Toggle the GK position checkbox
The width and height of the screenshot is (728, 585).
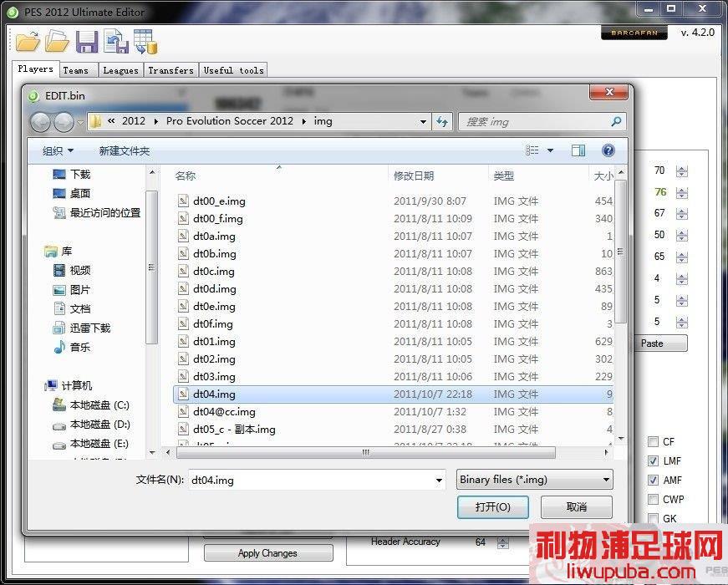[x=653, y=518]
